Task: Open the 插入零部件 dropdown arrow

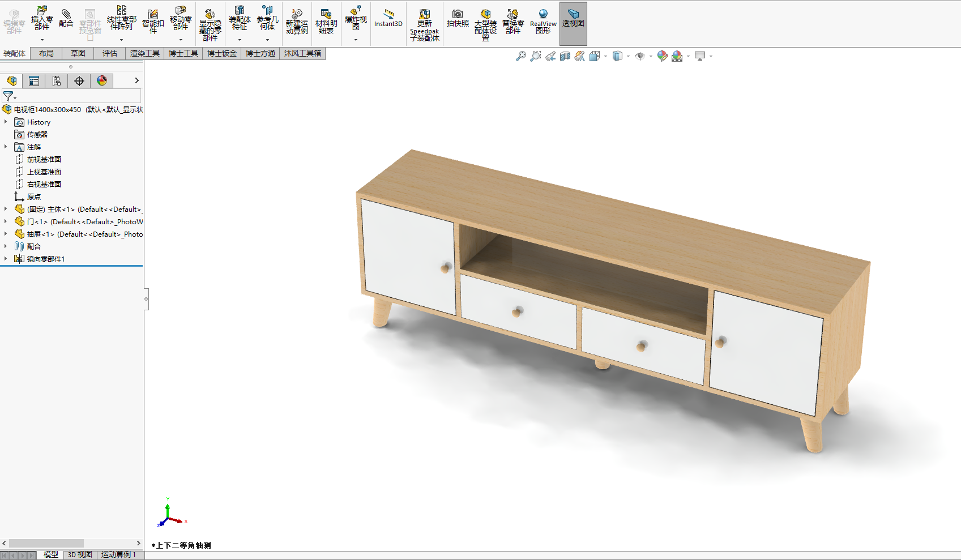Action: pyautogui.click(x=42, y=40)
